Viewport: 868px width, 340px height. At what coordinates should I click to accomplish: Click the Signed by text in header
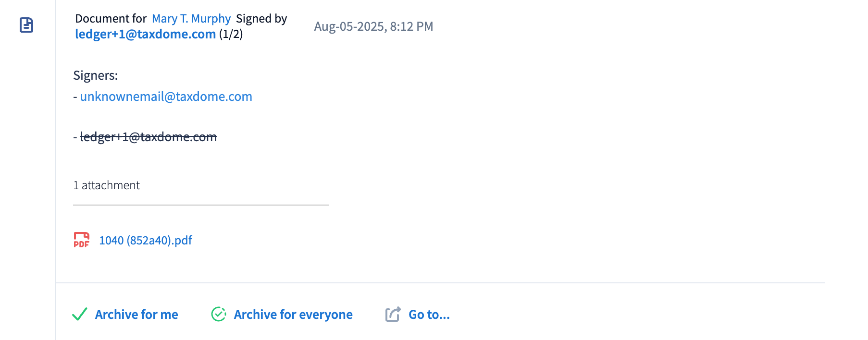pyautogui.click(x=261, y=19)
